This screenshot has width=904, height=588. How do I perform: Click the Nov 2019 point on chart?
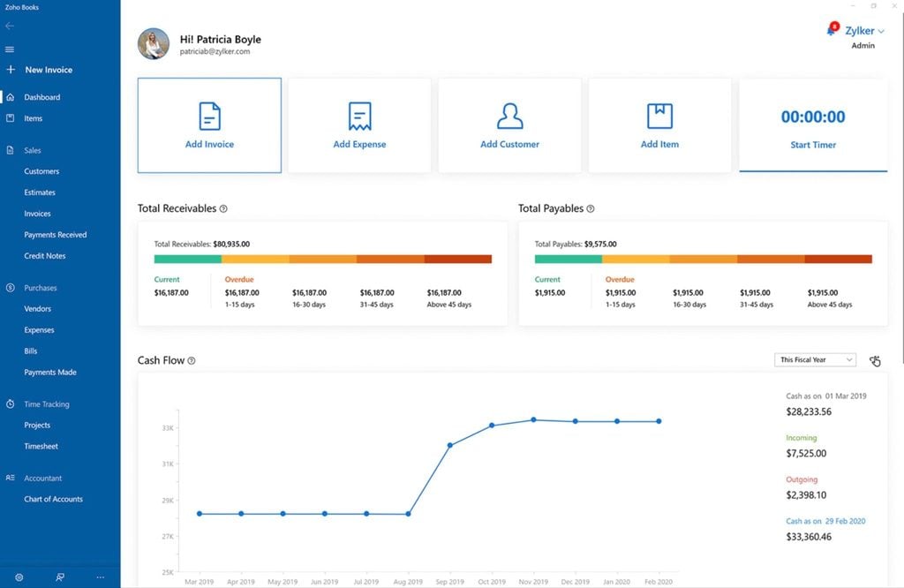coord(534,419)
